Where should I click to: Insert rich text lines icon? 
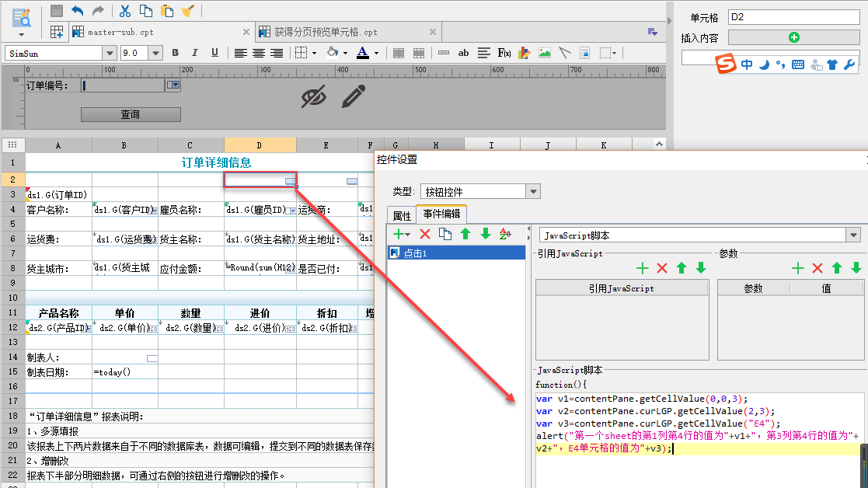[x=484, y=53]
